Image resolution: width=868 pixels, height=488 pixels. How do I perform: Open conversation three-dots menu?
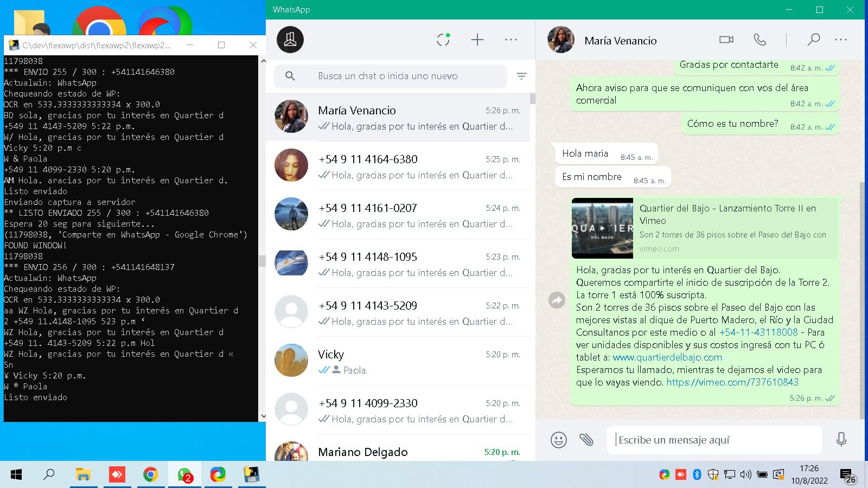[841, 40]
